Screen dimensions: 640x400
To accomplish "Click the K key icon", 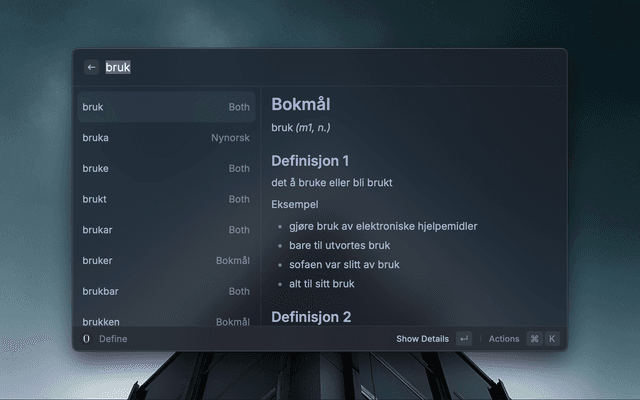I will (x=552, y=339).
